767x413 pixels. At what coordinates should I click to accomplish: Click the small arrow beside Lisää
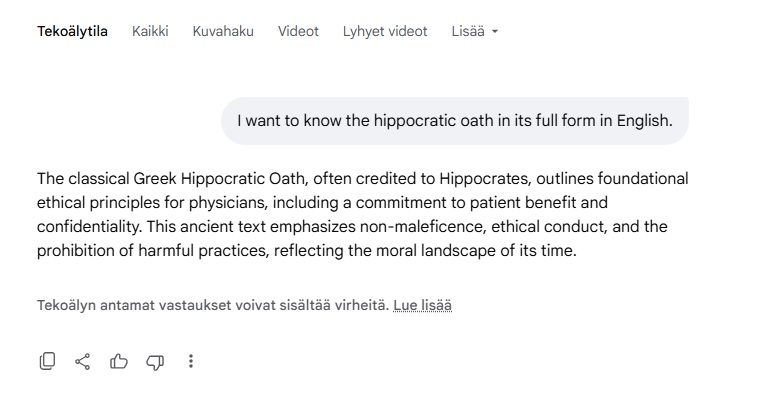tap(495, 32)
